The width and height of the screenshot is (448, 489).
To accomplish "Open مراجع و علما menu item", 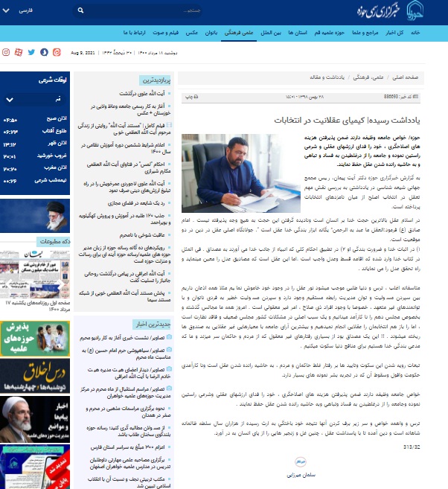I will pyautogui.click(x=365, y=33).
